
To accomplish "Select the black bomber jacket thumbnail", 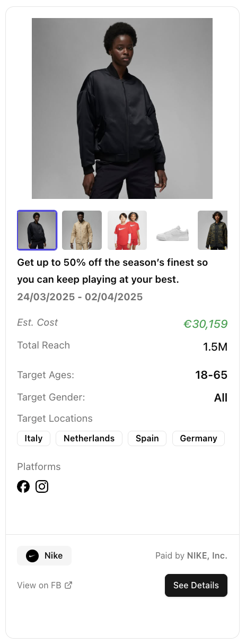I will click(37, 230).
